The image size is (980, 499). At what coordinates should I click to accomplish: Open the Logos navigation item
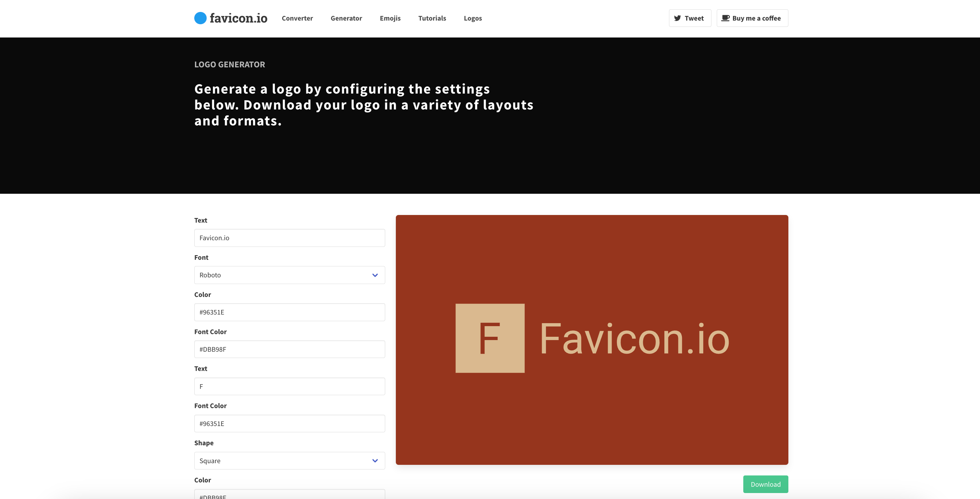[472, 18]
